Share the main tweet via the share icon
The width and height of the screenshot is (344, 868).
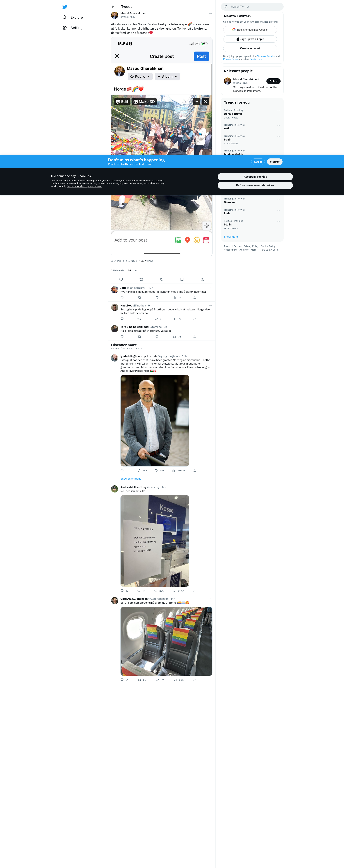202,279
